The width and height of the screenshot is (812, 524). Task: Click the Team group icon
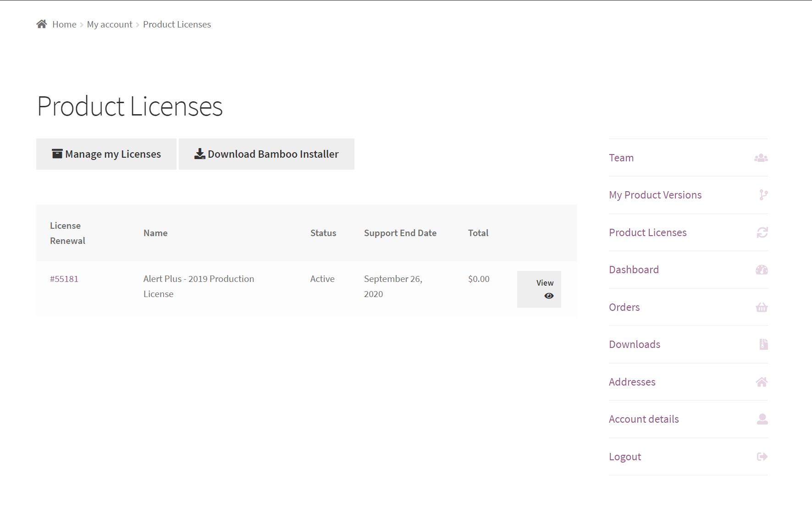761,158
